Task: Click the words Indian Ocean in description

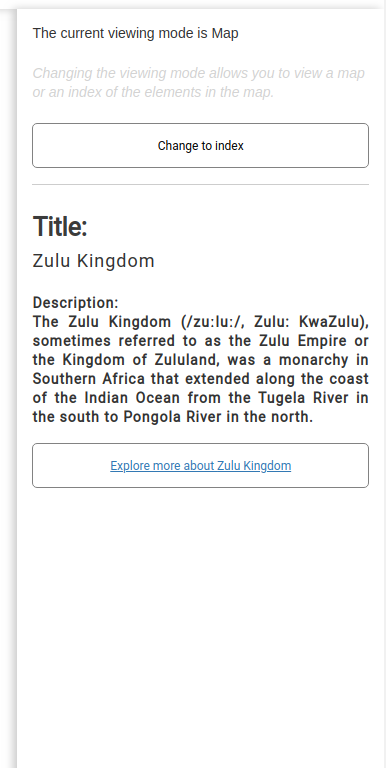Action: tap(132, 398)
